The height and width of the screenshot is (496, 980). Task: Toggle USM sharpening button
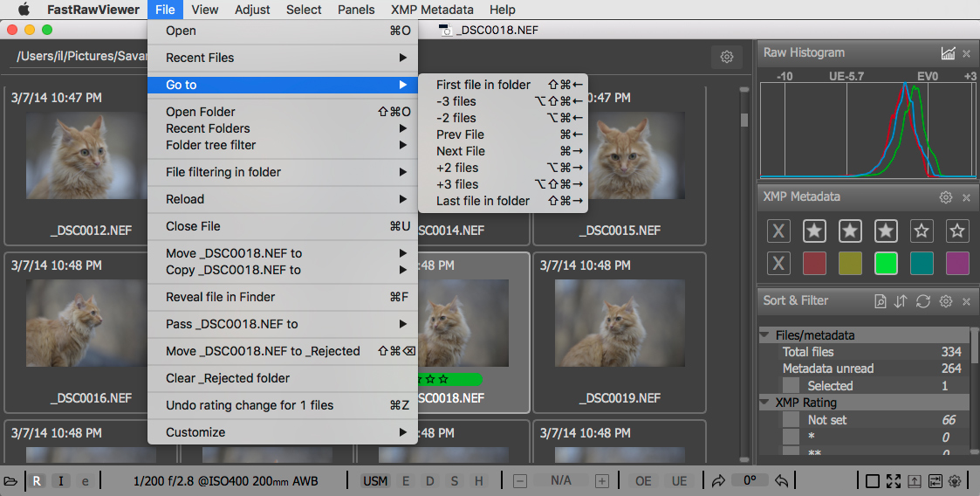(x=375, y=481)
